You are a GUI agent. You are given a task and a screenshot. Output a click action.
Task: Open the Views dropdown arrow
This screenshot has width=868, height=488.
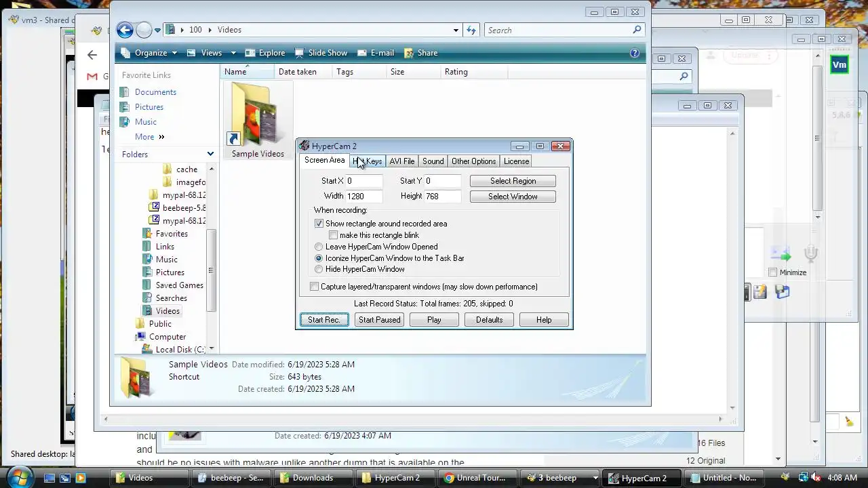233,53
